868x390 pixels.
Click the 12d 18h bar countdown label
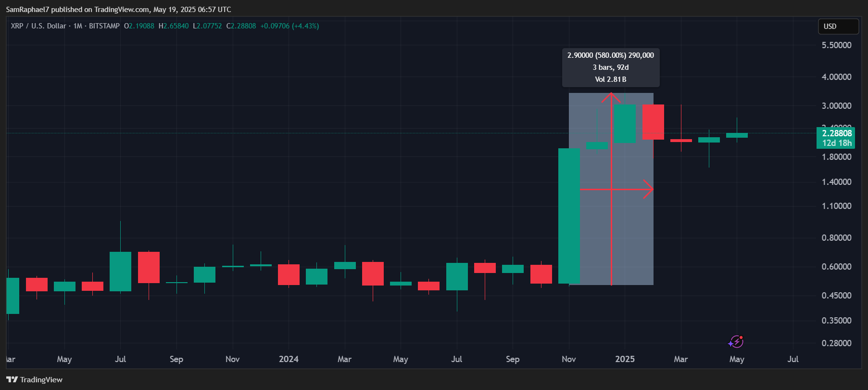coord(837,143)
